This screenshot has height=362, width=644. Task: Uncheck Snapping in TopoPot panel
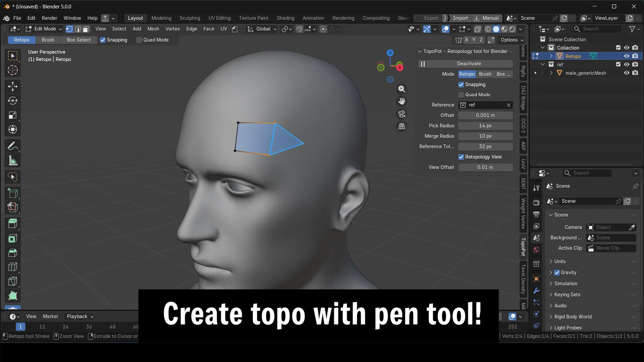point(461,85)
